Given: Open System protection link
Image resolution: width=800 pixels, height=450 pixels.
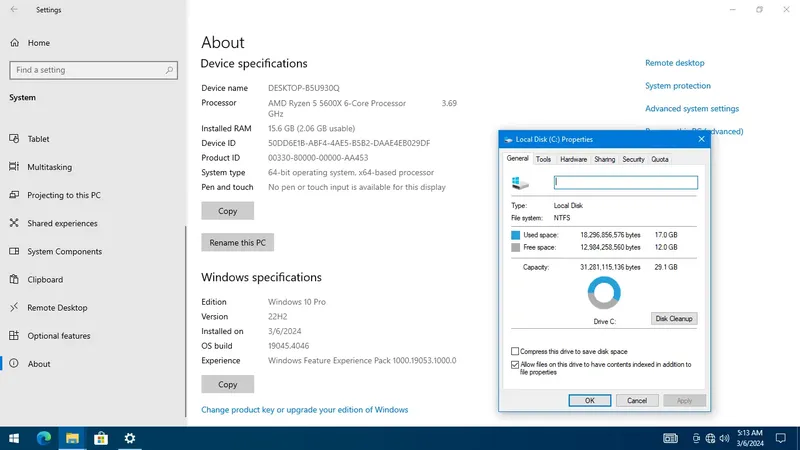Looking at the screenshot, I should 678,86.
